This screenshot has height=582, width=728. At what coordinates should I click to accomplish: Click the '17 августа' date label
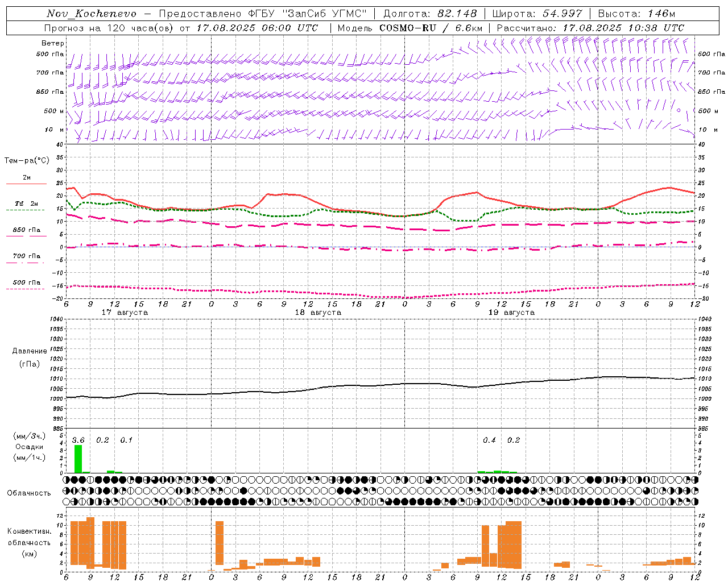click(x=125, y=313)
